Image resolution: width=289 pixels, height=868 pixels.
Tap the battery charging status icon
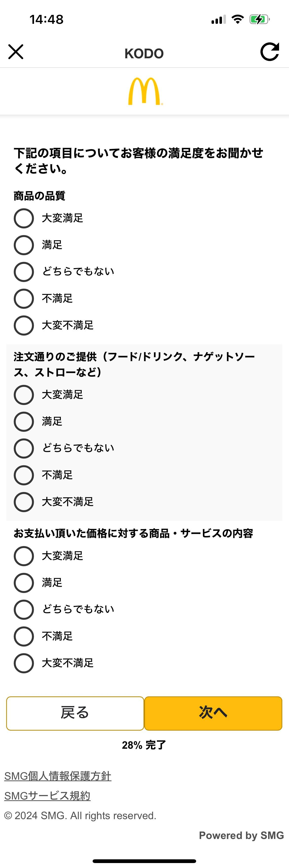[259, 20]
